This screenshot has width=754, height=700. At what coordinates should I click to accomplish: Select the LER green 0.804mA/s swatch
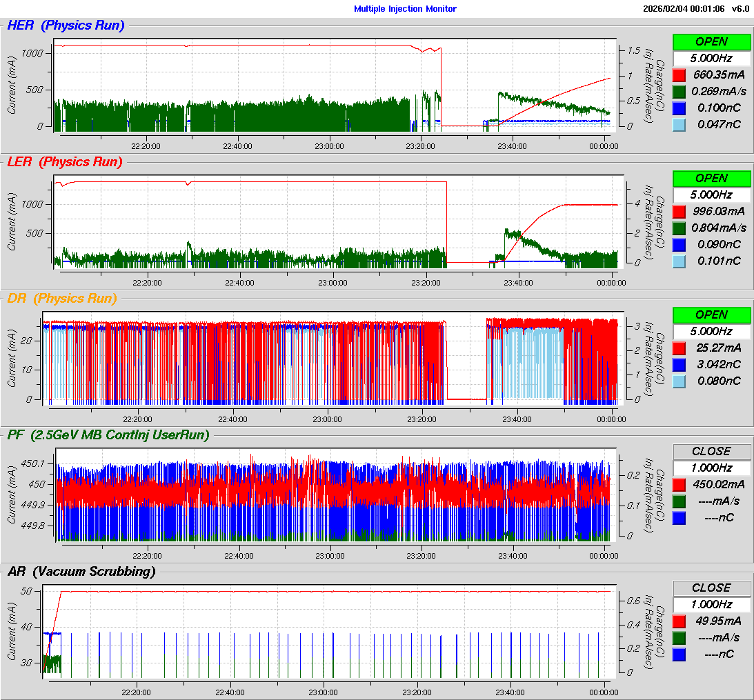coord(679,228)
